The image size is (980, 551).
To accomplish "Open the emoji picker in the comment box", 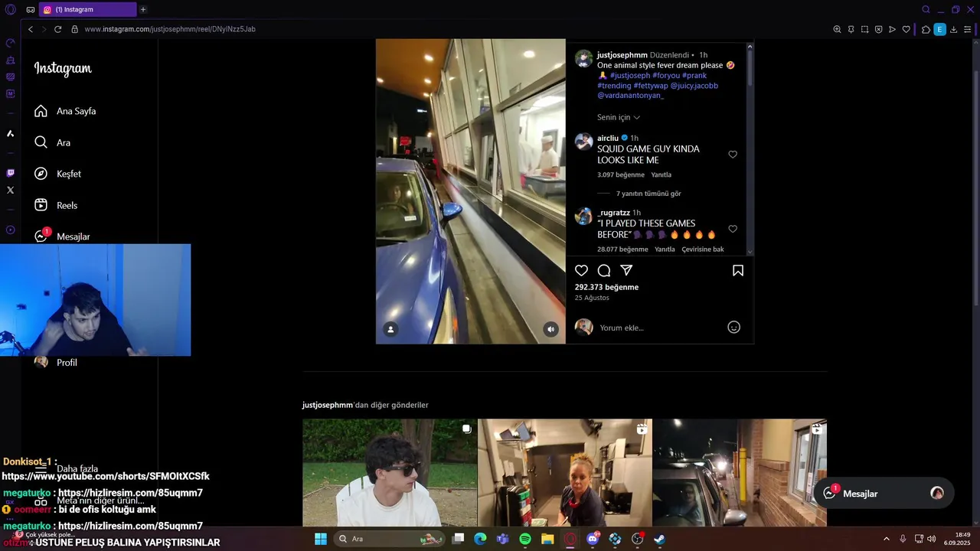I will pos(733,328).
